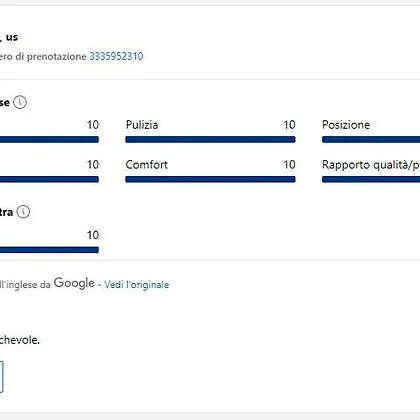Click the review text ending "chevole."
The height and width of the screenshot is (420, 420).
point(20,340)
